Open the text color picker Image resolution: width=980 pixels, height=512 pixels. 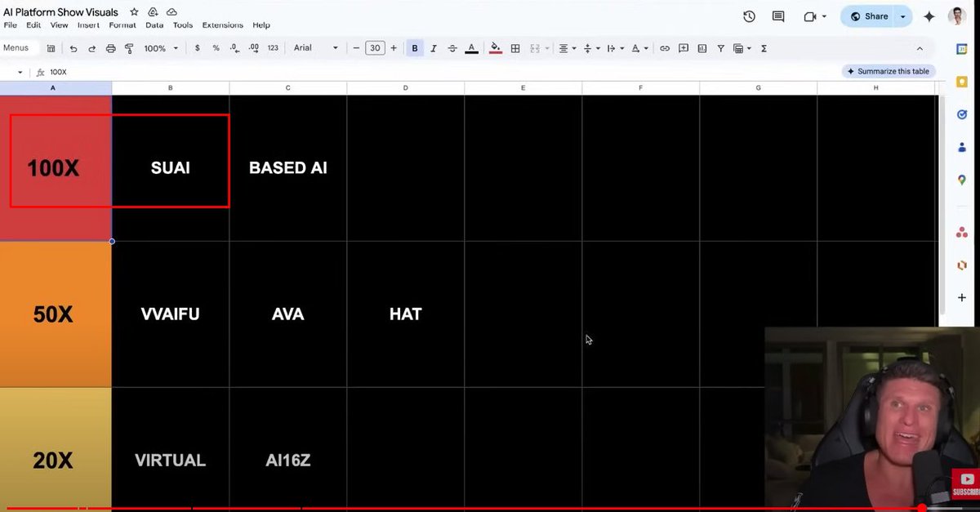[x=471, y=48]
